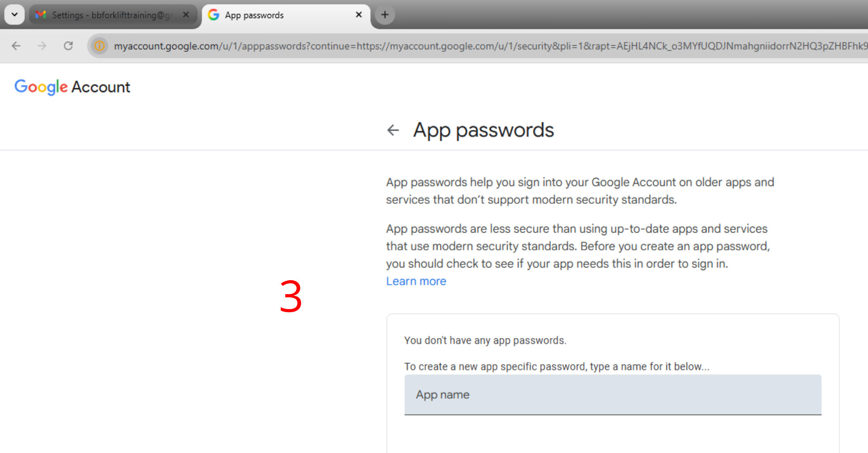
Task: Reload the current page
Action: pyautogui.click(x=68, y=46)
